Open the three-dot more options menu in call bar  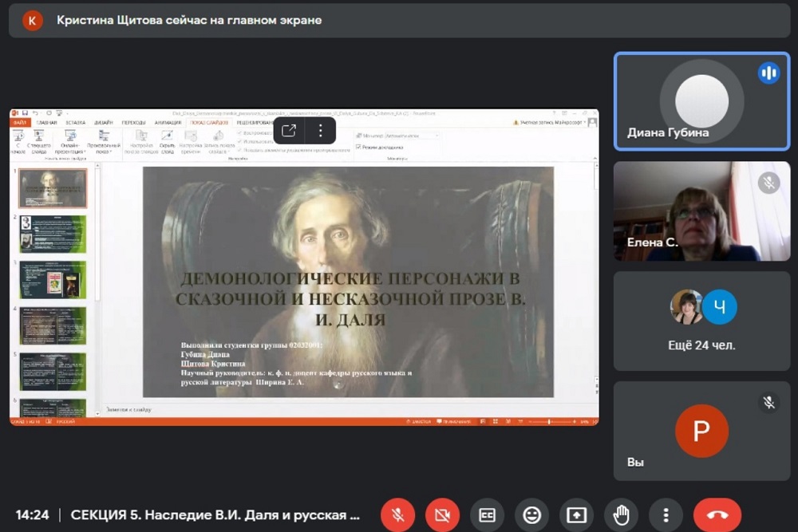tap(666, 514)
